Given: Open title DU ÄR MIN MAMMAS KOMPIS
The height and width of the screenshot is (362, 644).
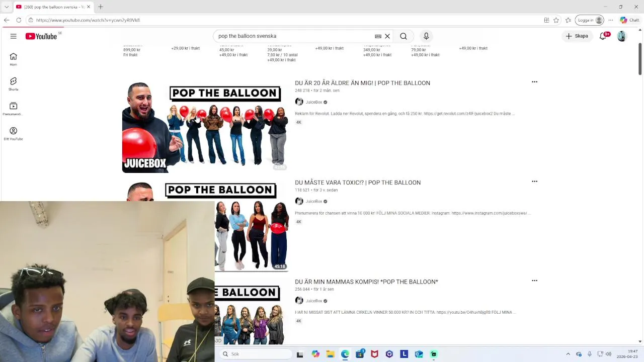Looking at the screenshot, I should pos(366,282).
